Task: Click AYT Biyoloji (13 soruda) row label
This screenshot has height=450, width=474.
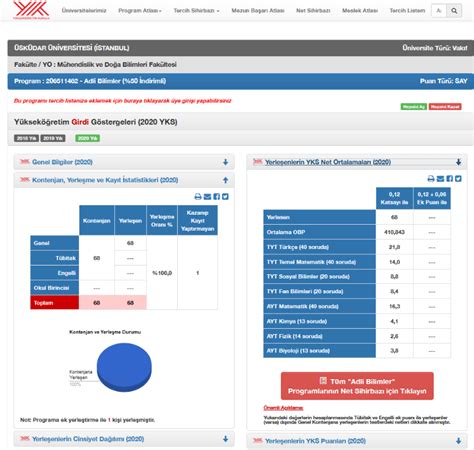Action: (x=319, y=351)
